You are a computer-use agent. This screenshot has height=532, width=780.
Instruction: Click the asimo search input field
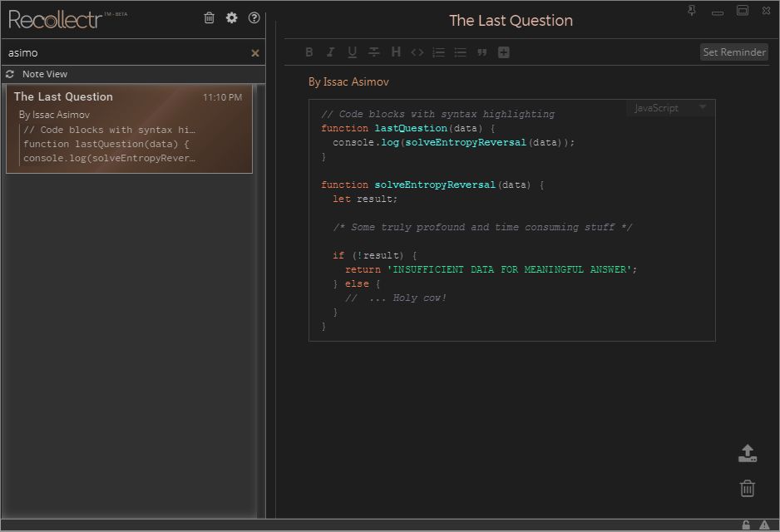(x=125, y=53)
